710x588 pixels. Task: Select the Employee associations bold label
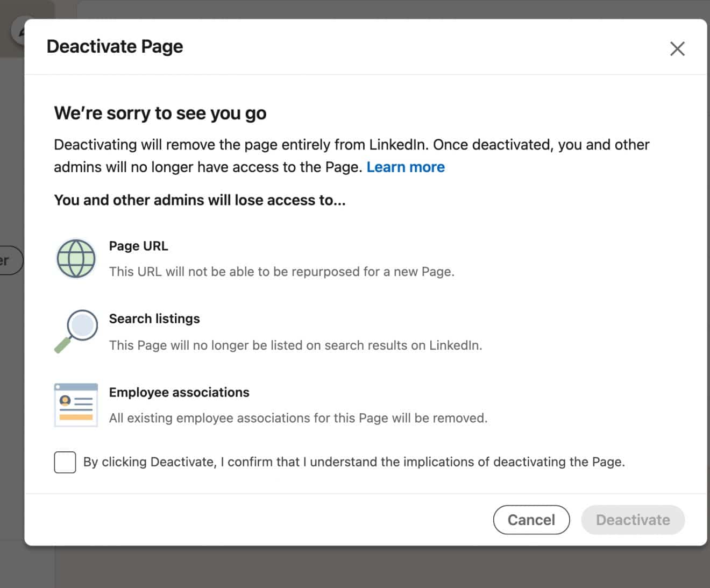pos(179,392)
